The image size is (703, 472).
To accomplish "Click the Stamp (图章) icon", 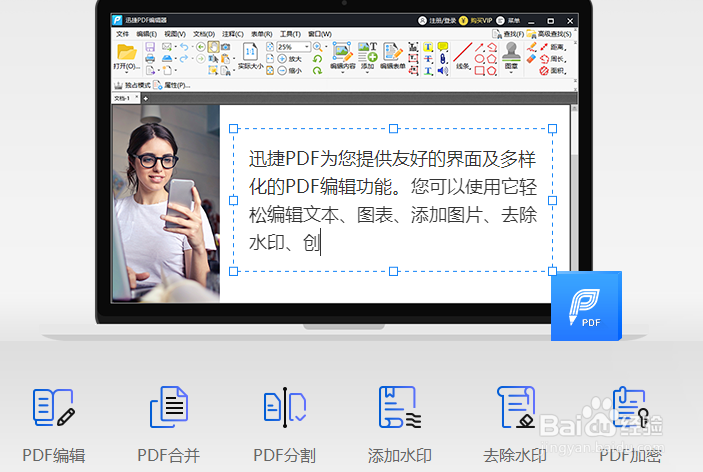I will point(511,51).
